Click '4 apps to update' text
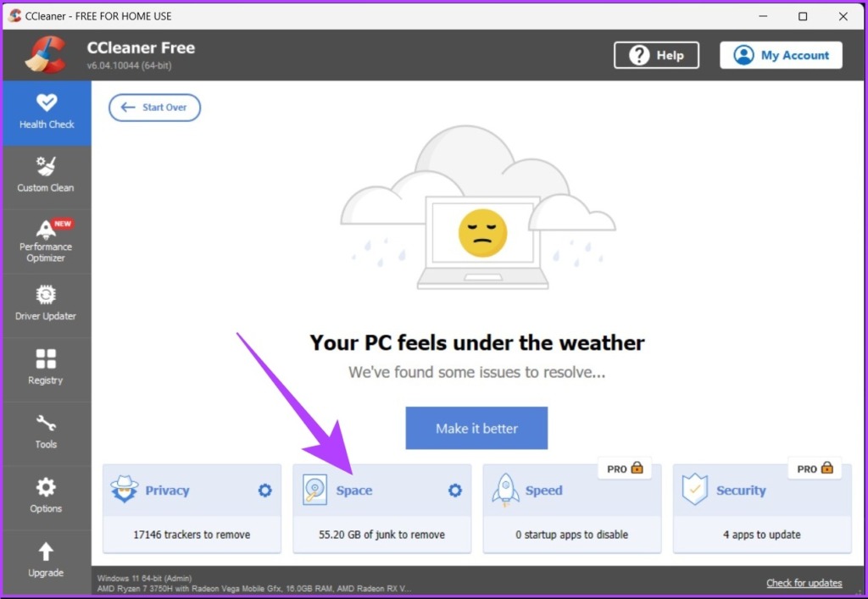Viewport: 868px width, 599px height. pyautogui.click(x=762, y=535)
